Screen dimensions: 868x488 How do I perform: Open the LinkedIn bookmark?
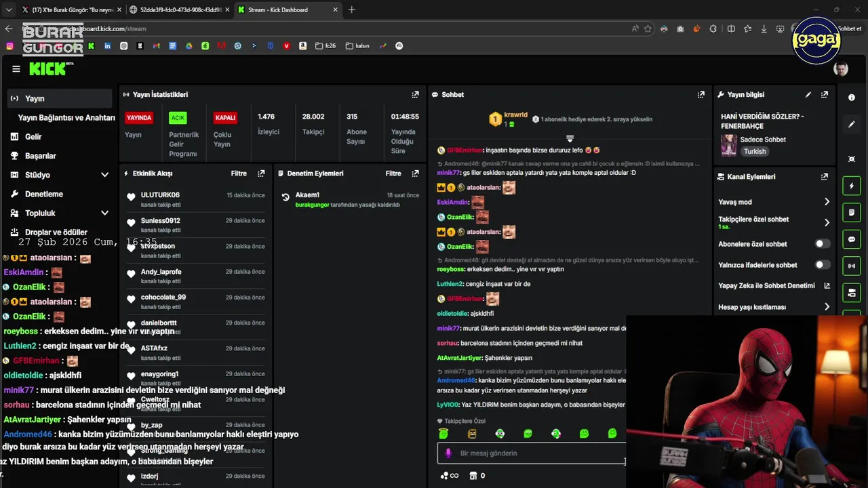point(107,46)
